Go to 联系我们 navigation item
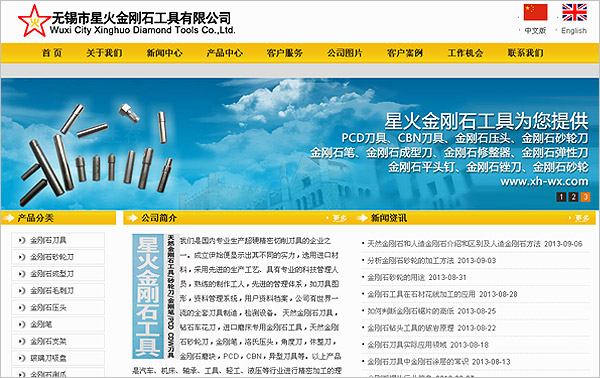 coord(525,53)
